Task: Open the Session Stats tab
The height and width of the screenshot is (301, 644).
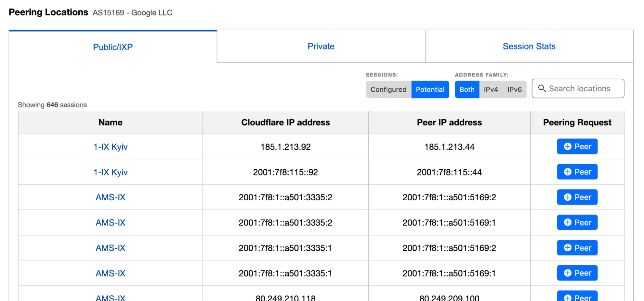Action: [x=528, y=46]
